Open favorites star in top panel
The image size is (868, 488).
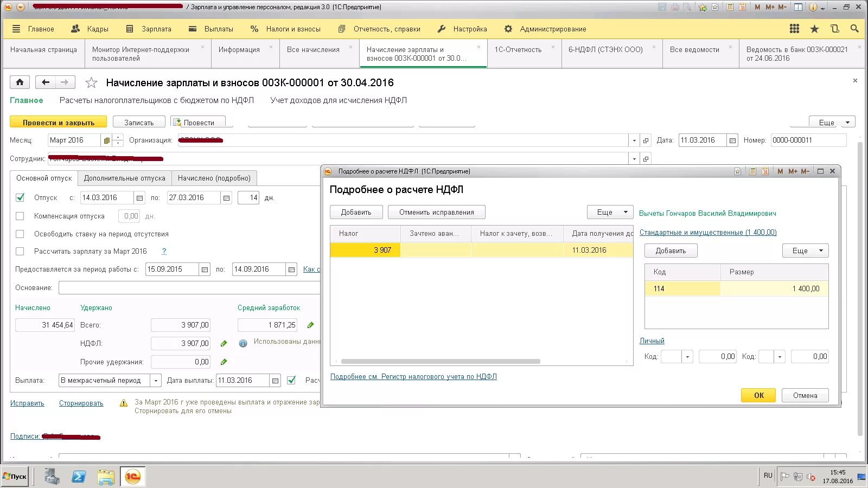coord(814,29)
